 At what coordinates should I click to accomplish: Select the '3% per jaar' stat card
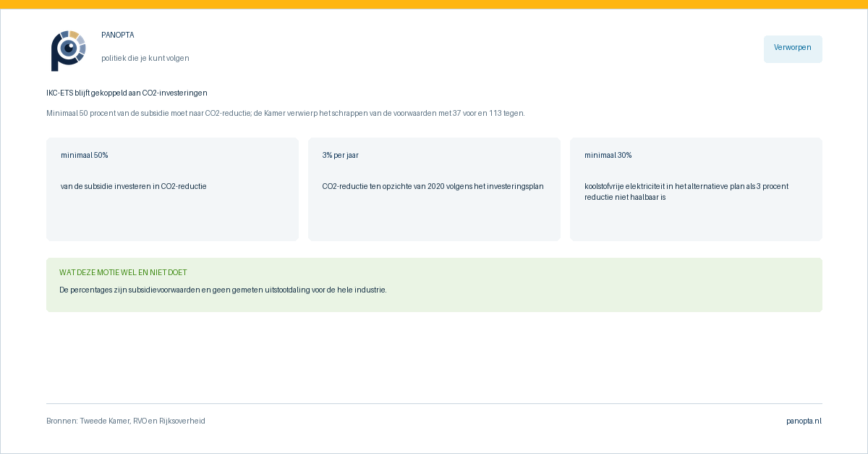point(434,189)
